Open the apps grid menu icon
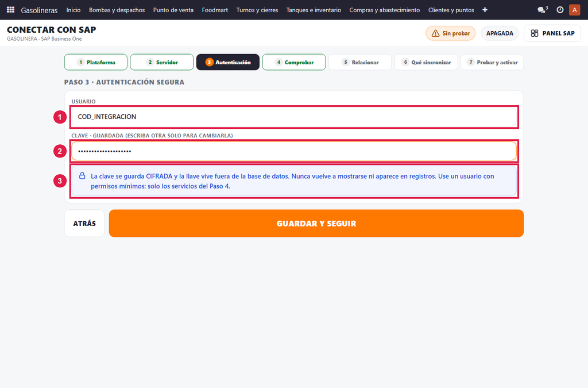588x388 pixels. (x=10, y=10)
